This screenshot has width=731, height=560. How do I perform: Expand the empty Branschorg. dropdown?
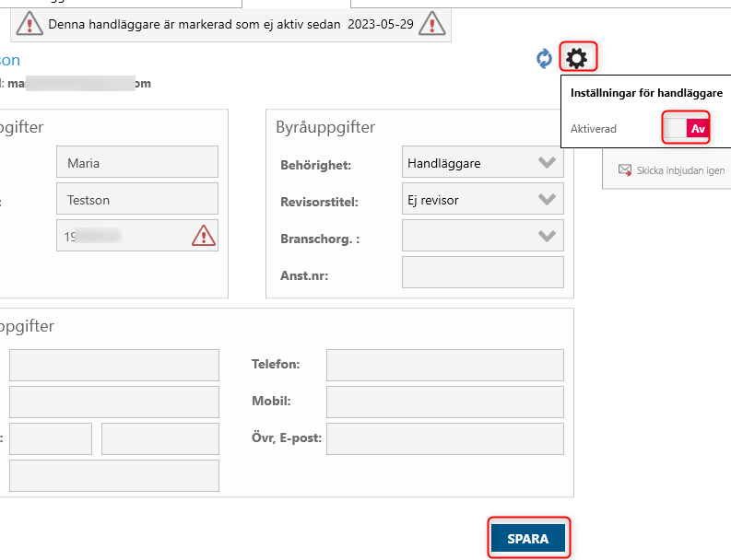(482, 236)
